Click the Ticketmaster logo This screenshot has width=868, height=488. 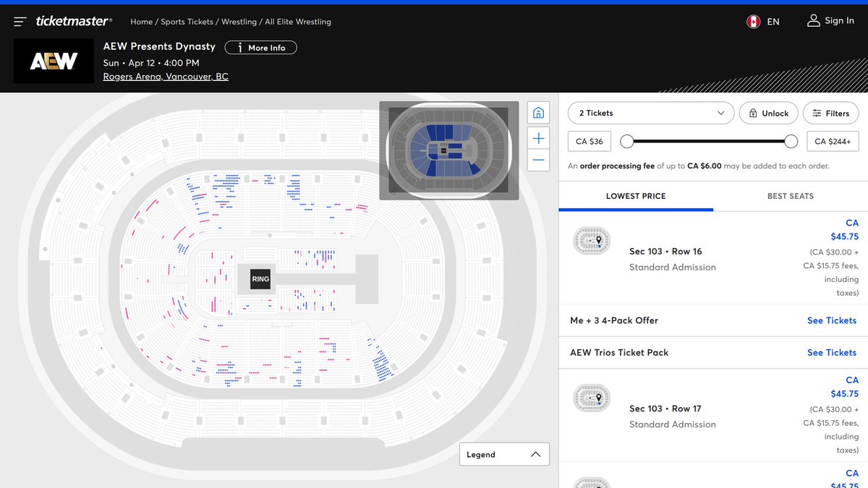pyautogui.click(x=72, y=20)
